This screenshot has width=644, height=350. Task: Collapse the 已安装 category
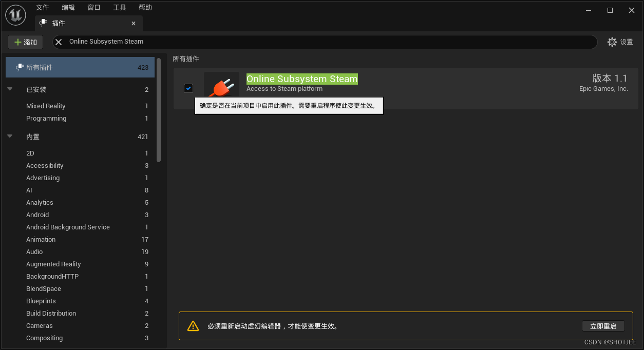click(10, 89)
